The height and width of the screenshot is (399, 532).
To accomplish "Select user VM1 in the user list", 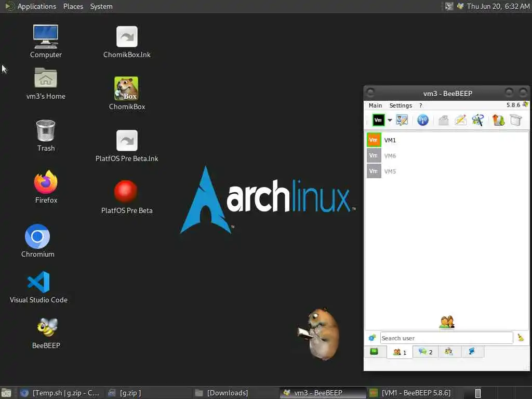I will (446, 140).
